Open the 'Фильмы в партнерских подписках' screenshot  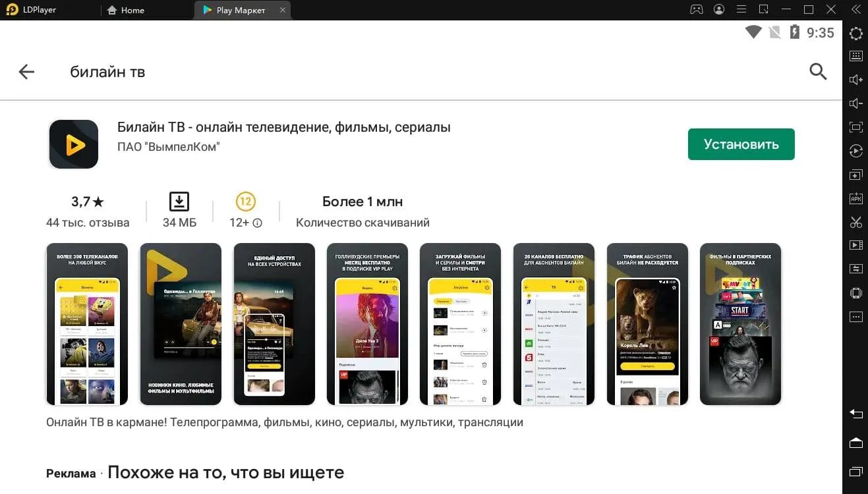(741, 324)
